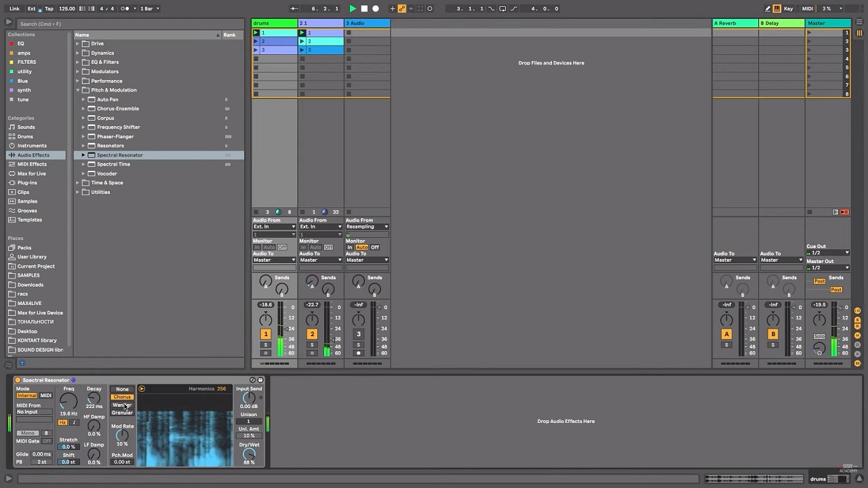Open Audio From dropdown on 3 Audio track
868x488 pixels.
tap(367, 227)
